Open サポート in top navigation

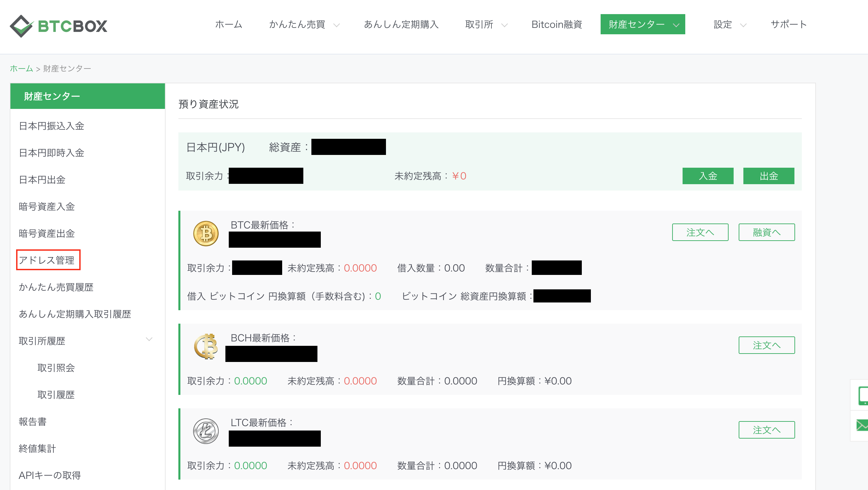(788, 24)
